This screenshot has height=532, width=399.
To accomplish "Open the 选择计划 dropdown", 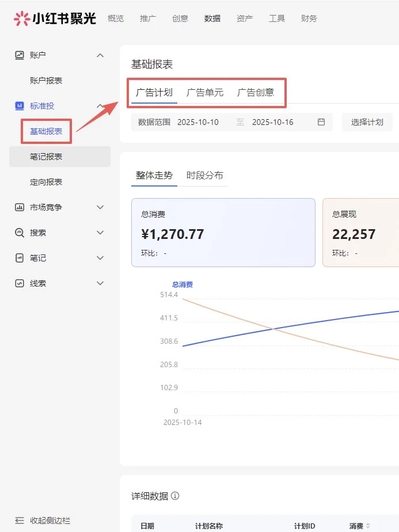I will tap(367, 122).
